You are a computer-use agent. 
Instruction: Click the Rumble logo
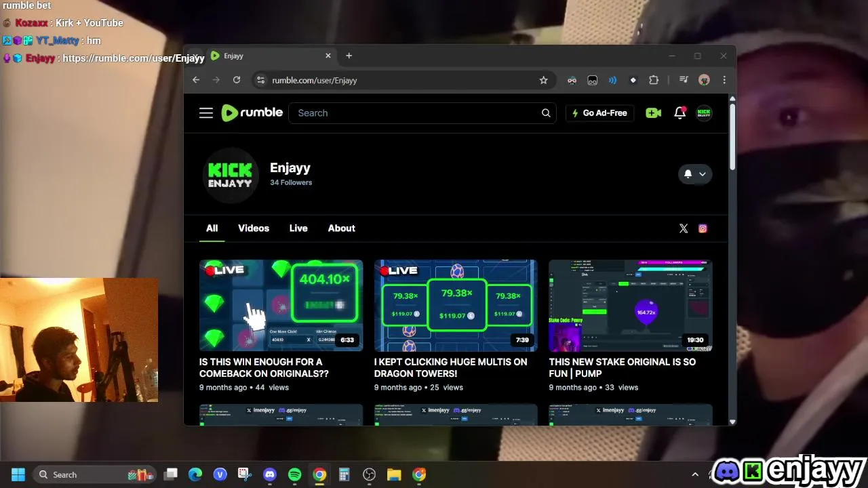pos(252,113)
